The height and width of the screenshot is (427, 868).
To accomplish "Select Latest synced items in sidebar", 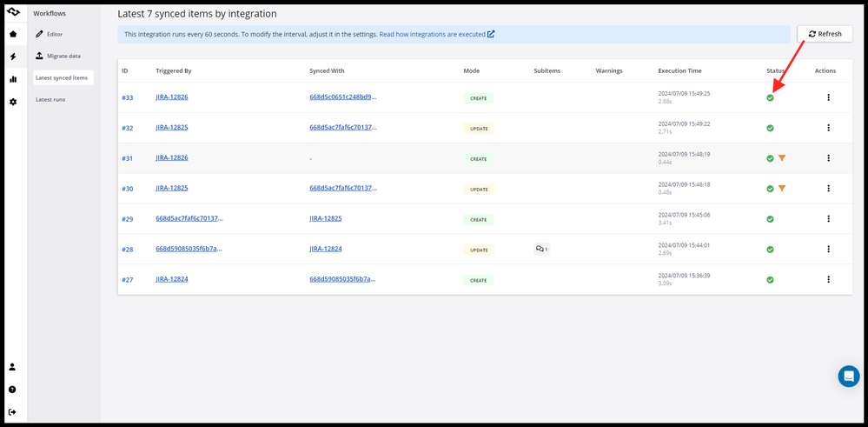I will pos(63,77).
